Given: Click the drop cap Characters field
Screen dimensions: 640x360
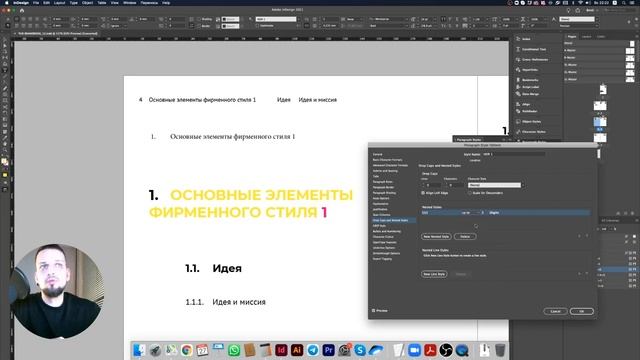Looking at the screenshot, I should coord(456,185).
